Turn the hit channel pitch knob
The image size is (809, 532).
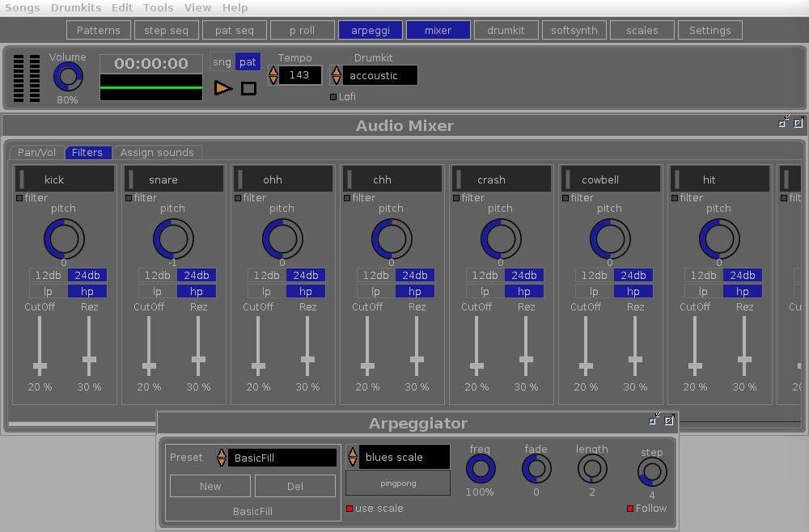[719, 239]
